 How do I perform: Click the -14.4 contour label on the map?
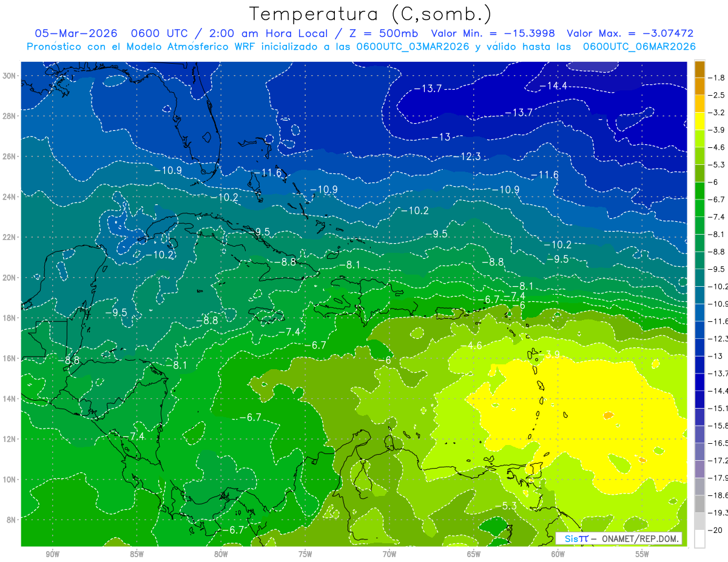553,86
